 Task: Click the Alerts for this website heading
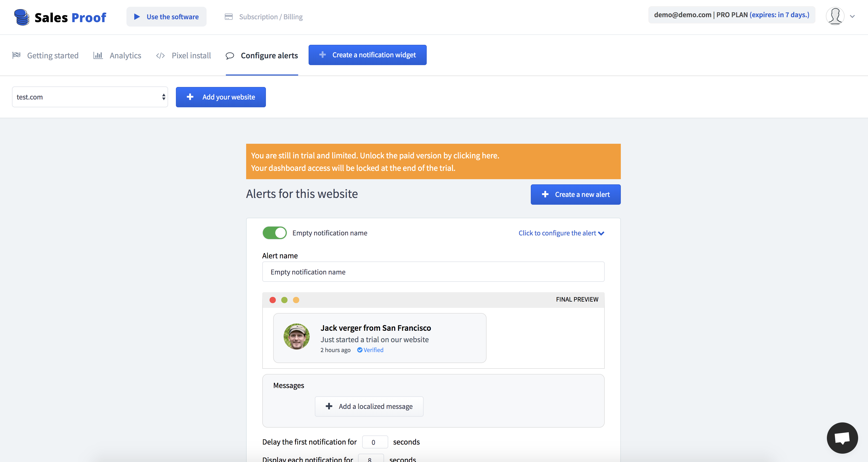302,194
